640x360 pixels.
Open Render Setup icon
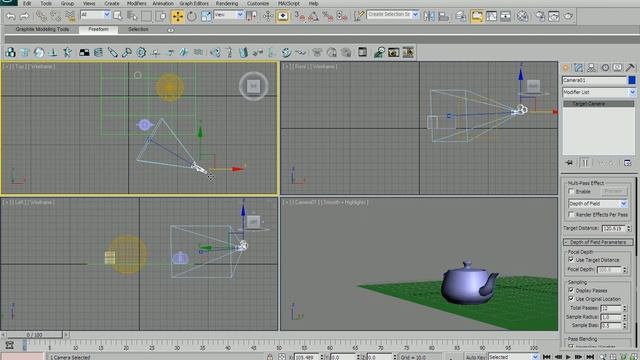pos(540,16)
